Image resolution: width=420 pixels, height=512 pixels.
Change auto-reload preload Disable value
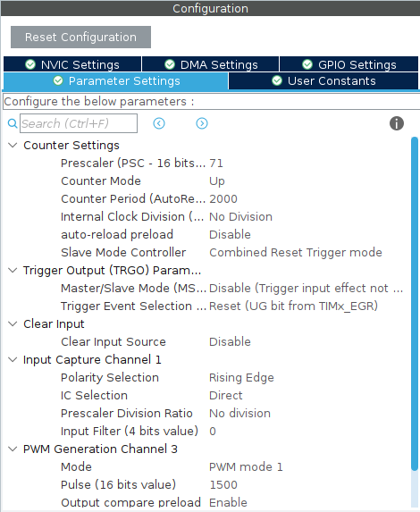(x=230, y=234)
